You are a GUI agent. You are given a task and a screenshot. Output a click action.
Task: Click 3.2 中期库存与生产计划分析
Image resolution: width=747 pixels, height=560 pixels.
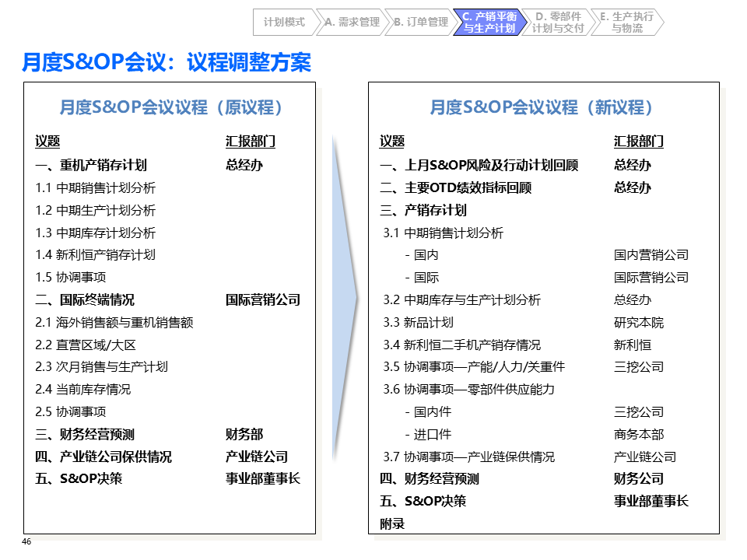click(461, 300)
